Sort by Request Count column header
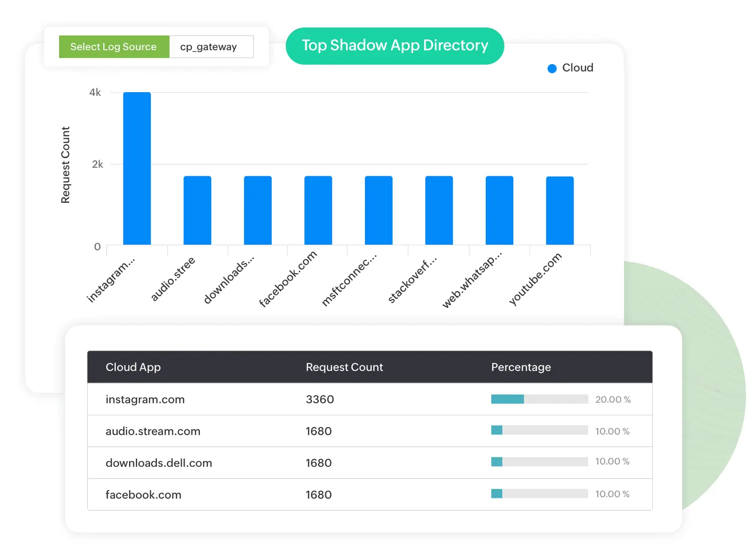756x551 pixels. pos(344,367)
